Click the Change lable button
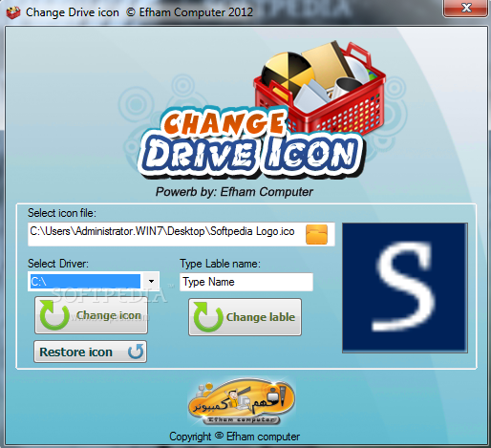 (245, 317)
